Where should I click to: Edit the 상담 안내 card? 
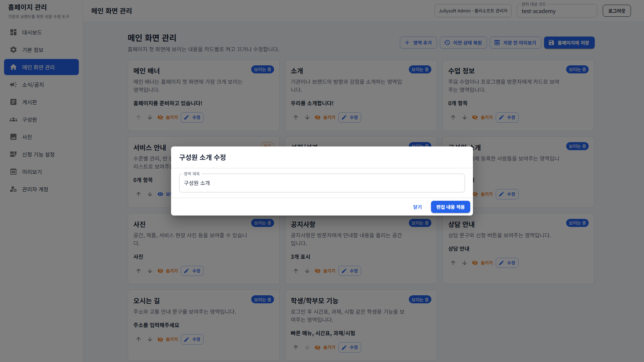(507, 263)
